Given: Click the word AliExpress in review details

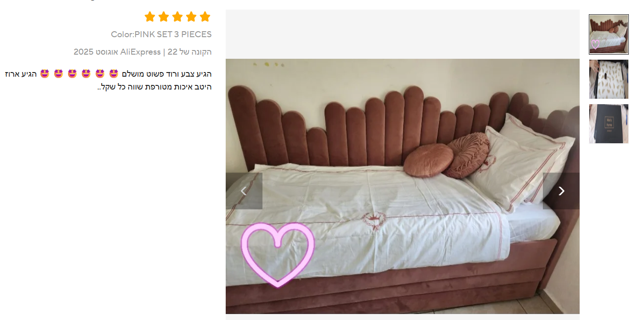Looking at the screenshot, I should click(141, 52).
